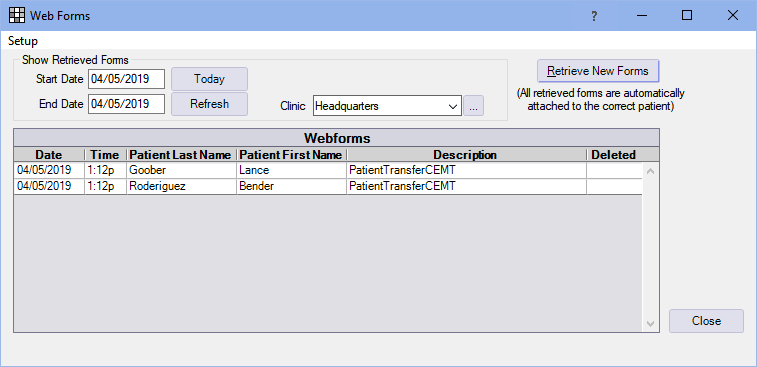Click PatientTransferCEMT in Goober's row

[x=466, y=170]
